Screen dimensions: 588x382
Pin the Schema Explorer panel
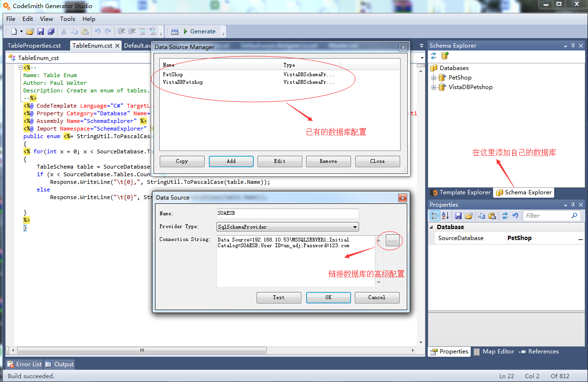point(573,46)
